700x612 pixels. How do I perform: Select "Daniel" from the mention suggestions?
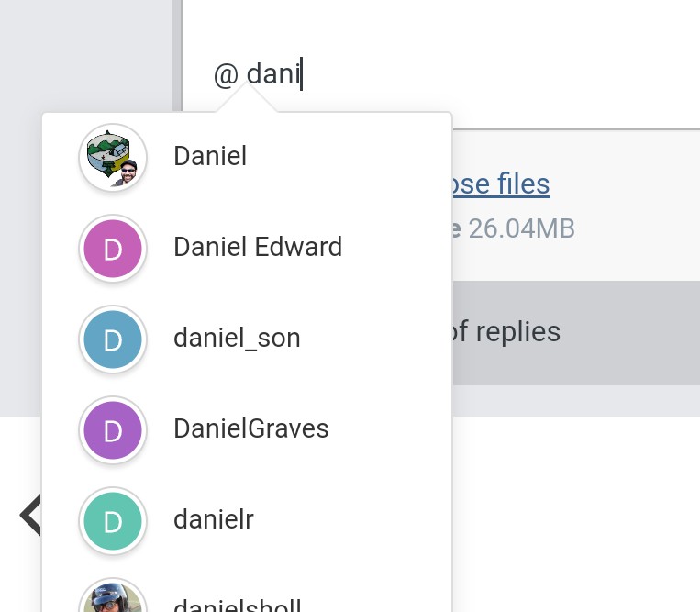(210, 157)
